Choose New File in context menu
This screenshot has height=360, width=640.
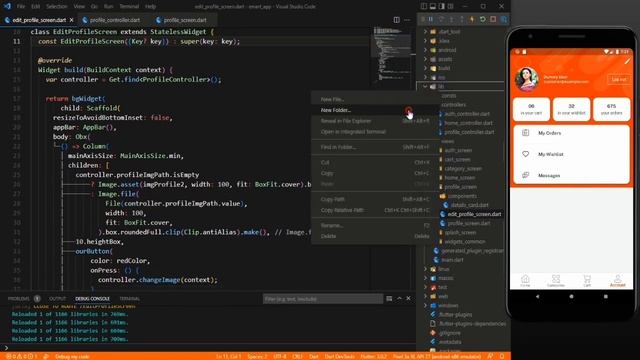coord(375,99)
